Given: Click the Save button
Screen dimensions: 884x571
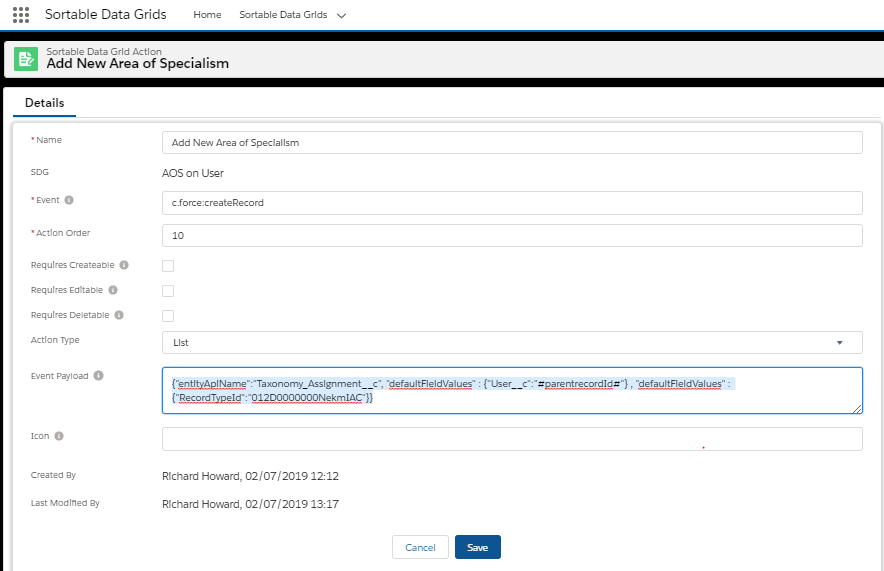Looking at the screenshot, I should 478,547.
